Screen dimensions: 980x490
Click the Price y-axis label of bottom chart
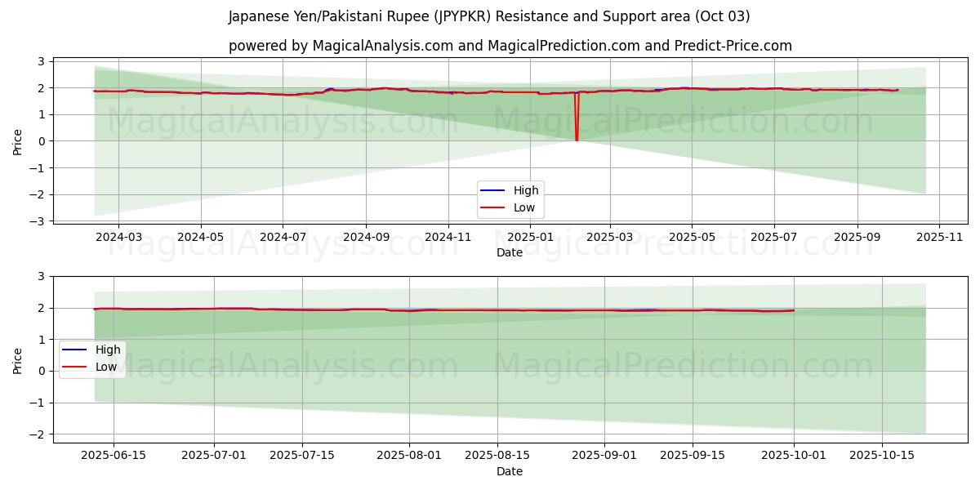(18, 359)
